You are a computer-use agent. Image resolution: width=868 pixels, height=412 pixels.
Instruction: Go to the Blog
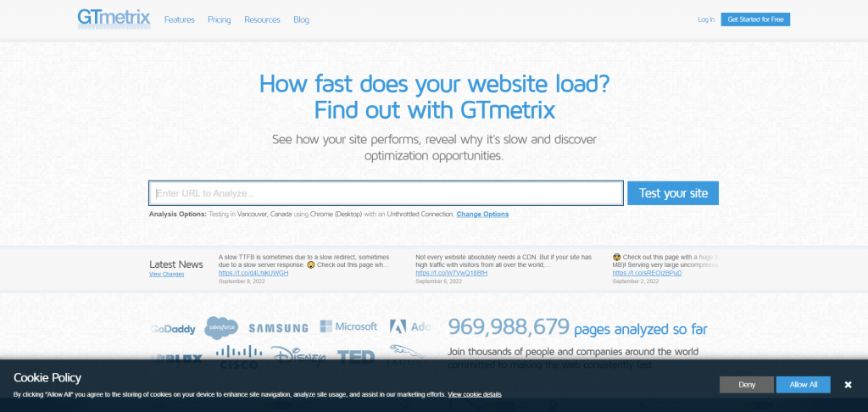click(301, 20)
